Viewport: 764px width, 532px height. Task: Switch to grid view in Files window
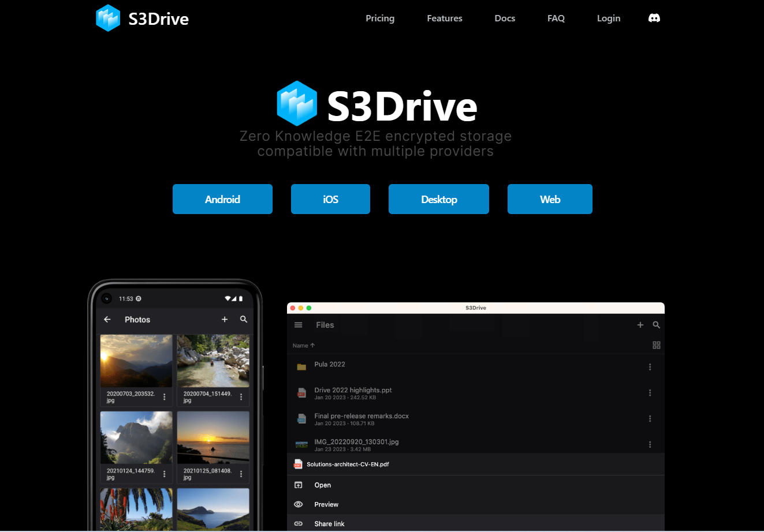point(657,345)
